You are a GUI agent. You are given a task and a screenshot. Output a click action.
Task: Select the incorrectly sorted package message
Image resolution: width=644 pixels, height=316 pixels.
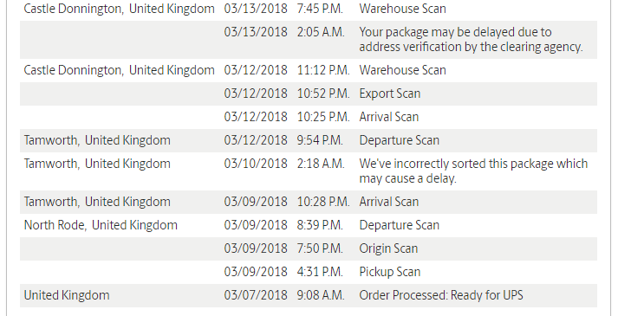coord(473,171)
